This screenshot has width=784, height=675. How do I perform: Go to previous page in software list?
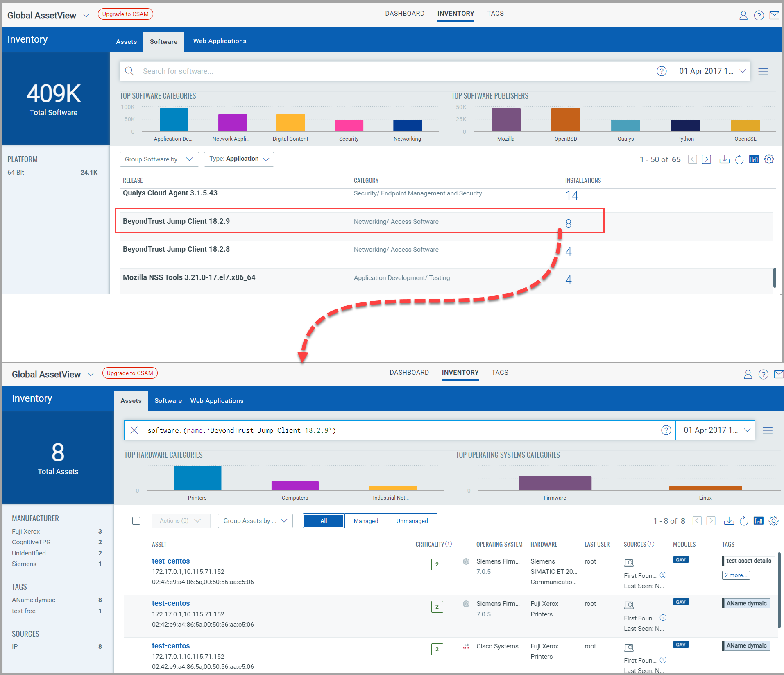click(x=693, y=159)
